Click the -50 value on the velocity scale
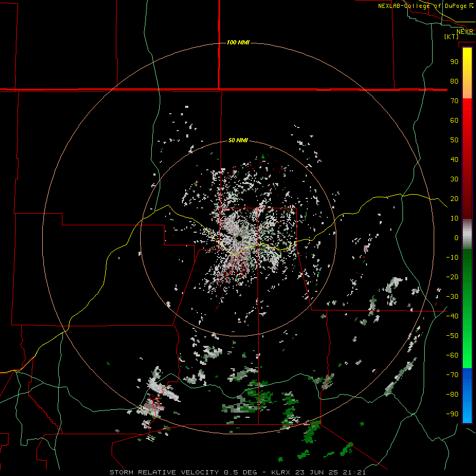The height and width of the screenshot is (476, 476). [x=452, y=336]
